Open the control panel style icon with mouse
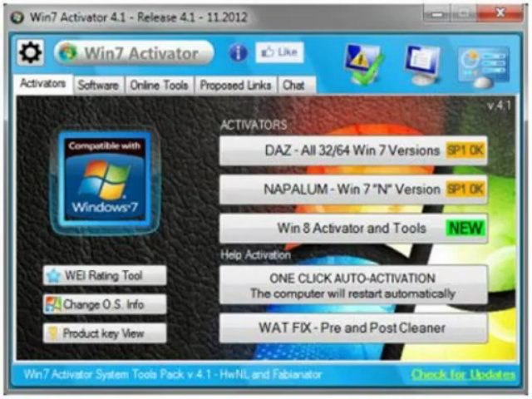The image size is (532, 399). click(484, 66)
